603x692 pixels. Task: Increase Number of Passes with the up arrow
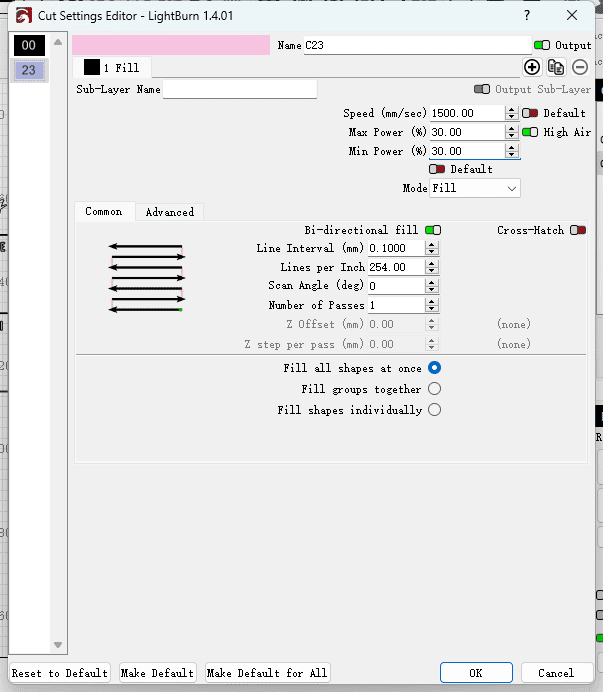432,301
